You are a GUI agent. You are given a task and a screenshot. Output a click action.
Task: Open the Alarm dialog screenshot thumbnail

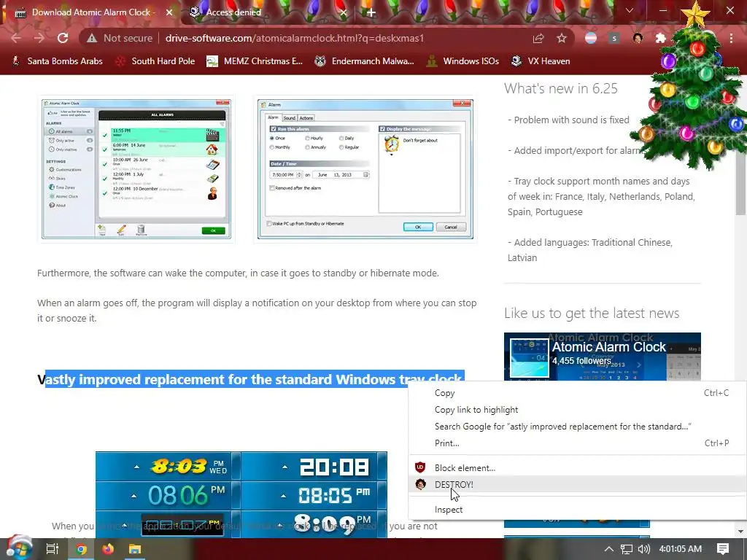click(x=365, y=169)
